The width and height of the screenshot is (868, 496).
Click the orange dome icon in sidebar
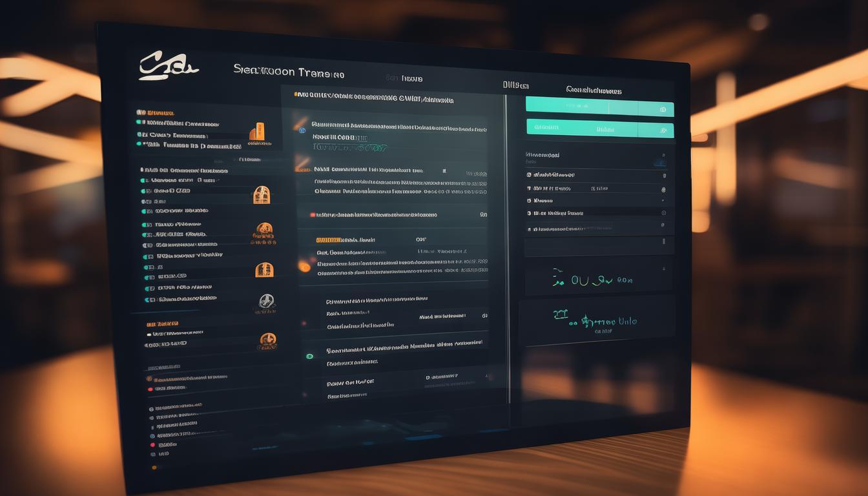pyautogui.click(x=265, y=231)
